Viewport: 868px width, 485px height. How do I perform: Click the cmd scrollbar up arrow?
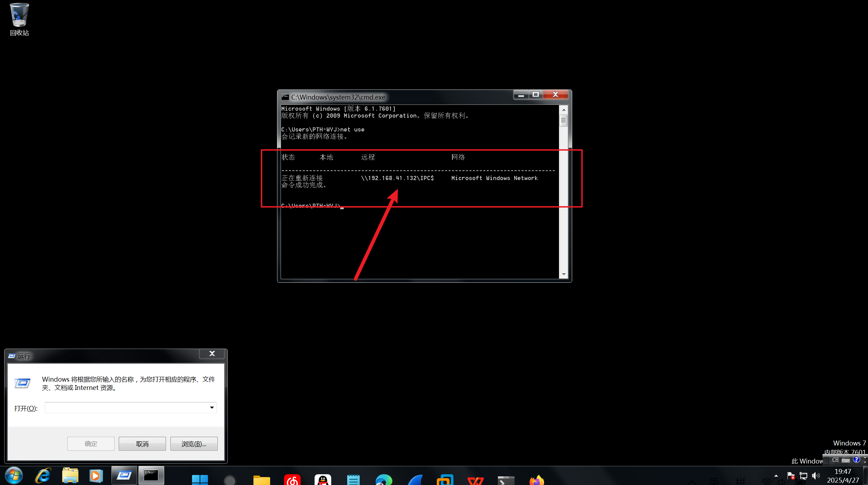pos(564,110)
